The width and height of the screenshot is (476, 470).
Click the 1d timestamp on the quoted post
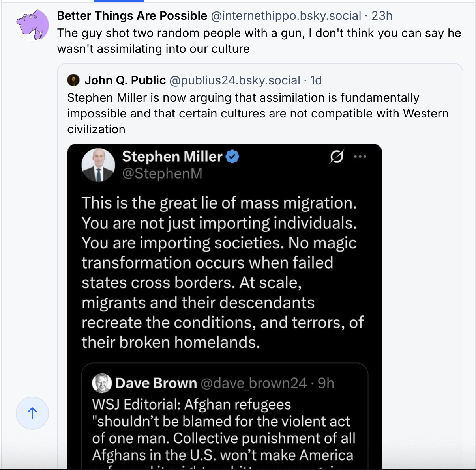(316, 80)
